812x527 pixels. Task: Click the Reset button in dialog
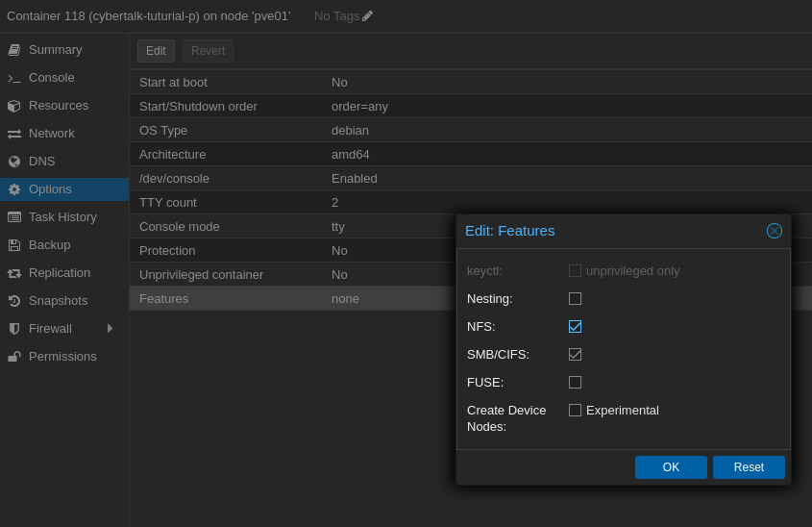tap(749, 467)
